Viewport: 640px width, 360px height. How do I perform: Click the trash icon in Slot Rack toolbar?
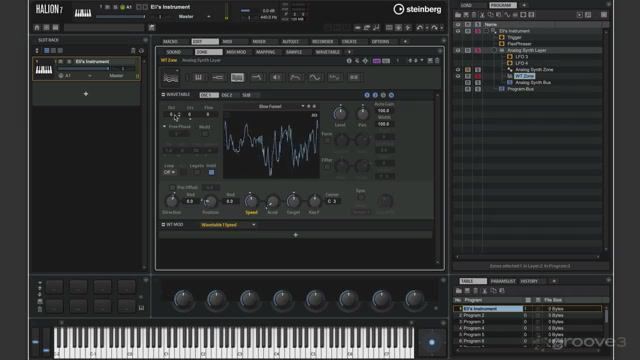(x=133, y=51)
